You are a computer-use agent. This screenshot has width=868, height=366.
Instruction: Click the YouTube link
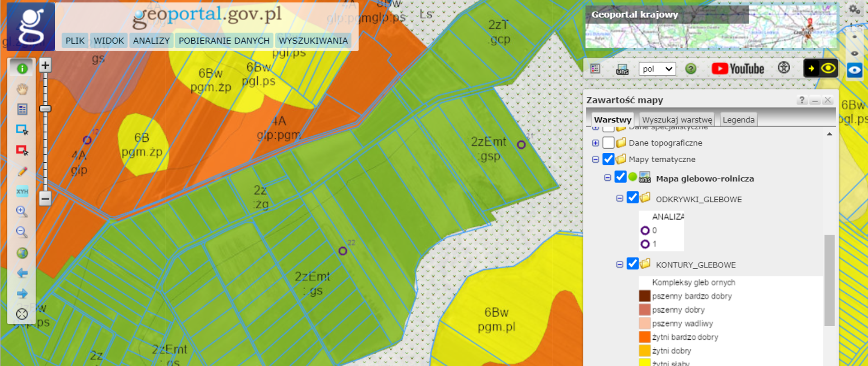(x=738, y=69)
